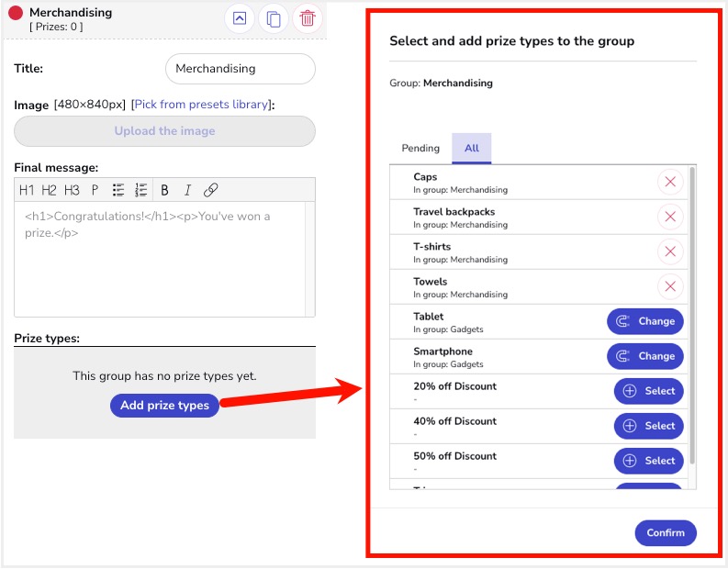Remove Travel backpacks from the group
This screenshot has height=569, width=728.
coord(670,217)
